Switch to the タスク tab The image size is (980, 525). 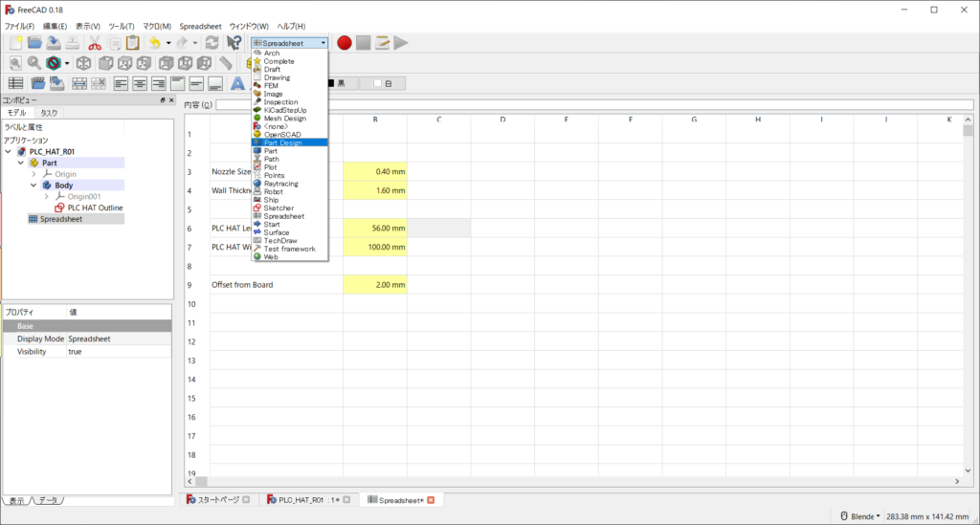48,113
